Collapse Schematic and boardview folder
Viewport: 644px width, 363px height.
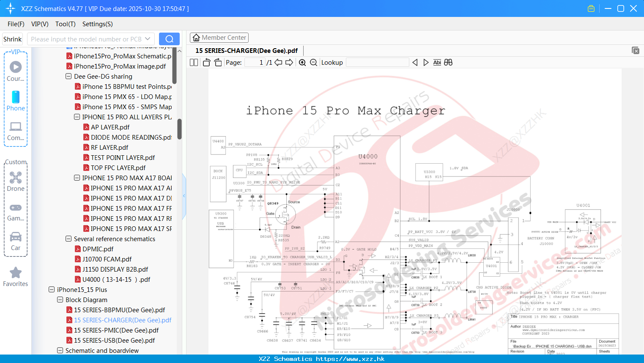click(x=60, y=351)
